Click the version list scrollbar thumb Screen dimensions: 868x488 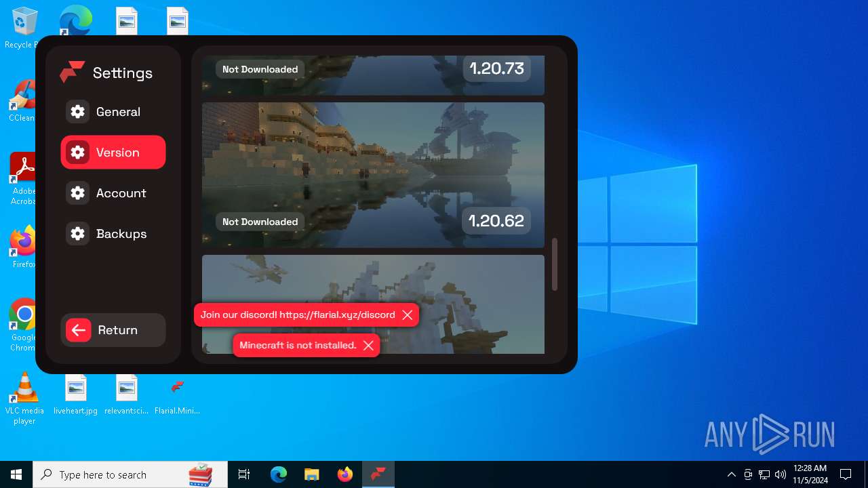(555, 264)
